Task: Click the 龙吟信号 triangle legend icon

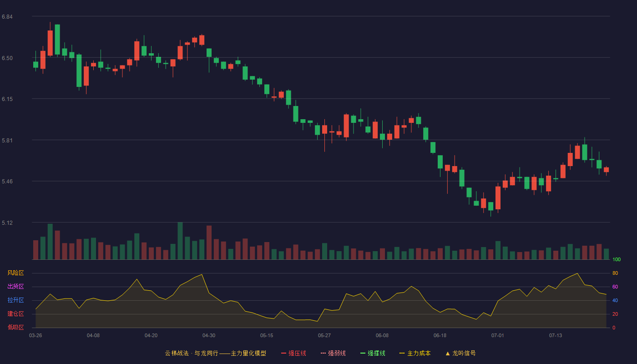Action: point(448,353)
